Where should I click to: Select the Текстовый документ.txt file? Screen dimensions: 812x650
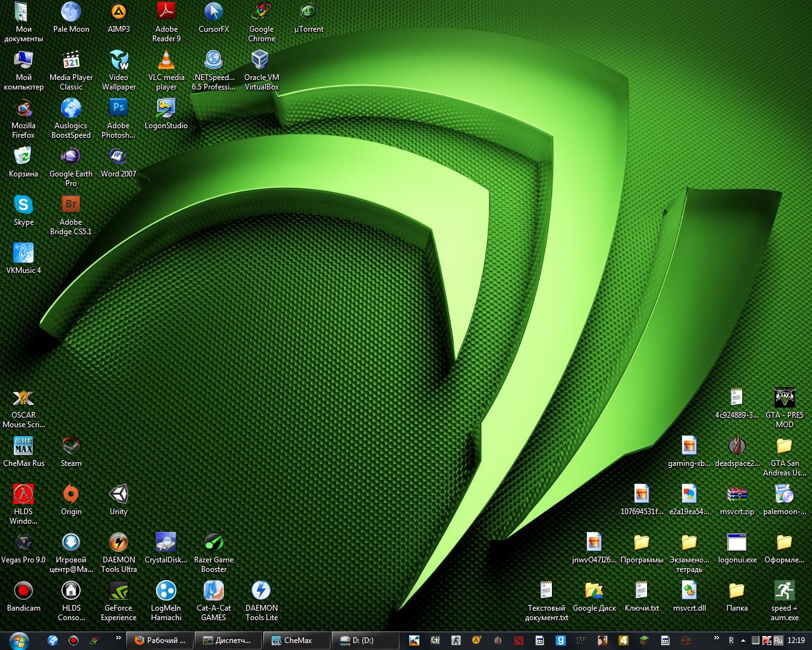click(547, 601)
